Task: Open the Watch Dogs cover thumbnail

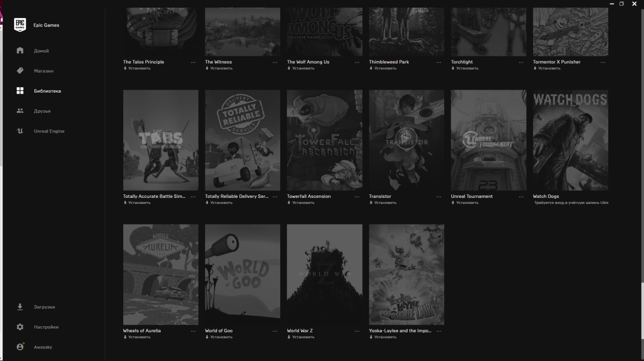Action: [x=571, y=140]
